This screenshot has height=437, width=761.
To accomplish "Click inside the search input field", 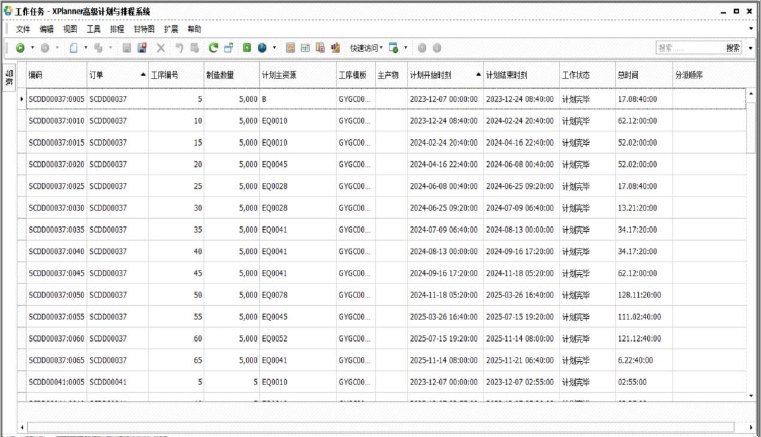I will click(690, 48).
